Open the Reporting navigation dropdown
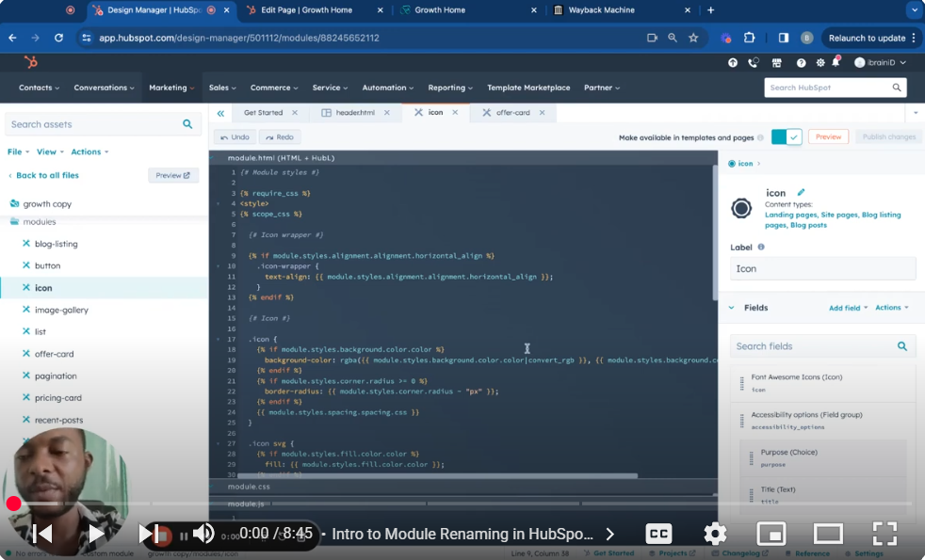Screen dimensions: 925x560 [x=450, y=88]
